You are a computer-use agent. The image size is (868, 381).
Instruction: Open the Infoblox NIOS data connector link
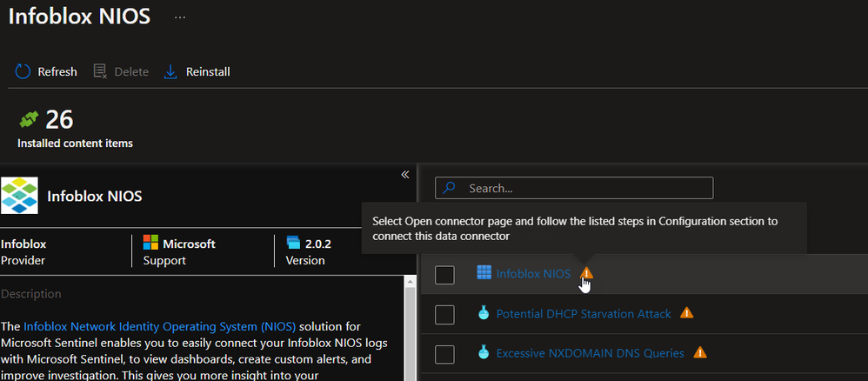533,273
